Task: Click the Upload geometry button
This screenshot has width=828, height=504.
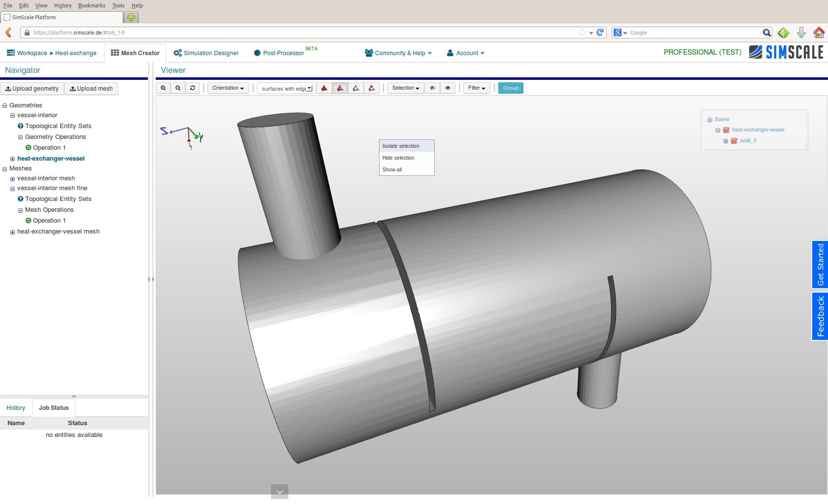Action: 32,89
